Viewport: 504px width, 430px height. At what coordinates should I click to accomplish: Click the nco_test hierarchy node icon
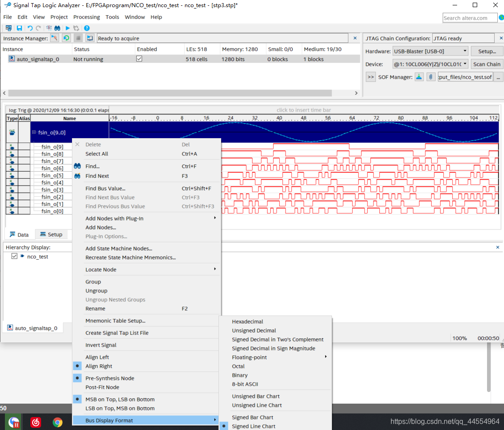point(22,256)
